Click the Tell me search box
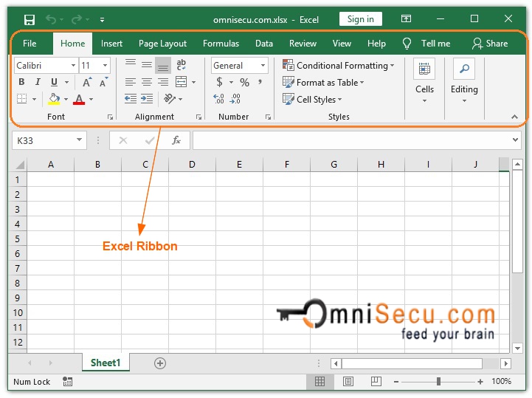The width and height of the screenshot is (532, 398). tap(426, 44)
